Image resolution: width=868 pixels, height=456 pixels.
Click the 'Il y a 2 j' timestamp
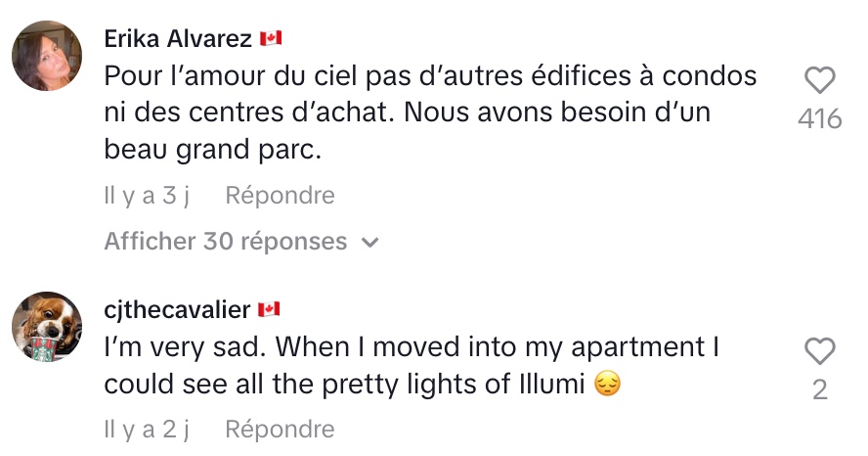[146, 429]
